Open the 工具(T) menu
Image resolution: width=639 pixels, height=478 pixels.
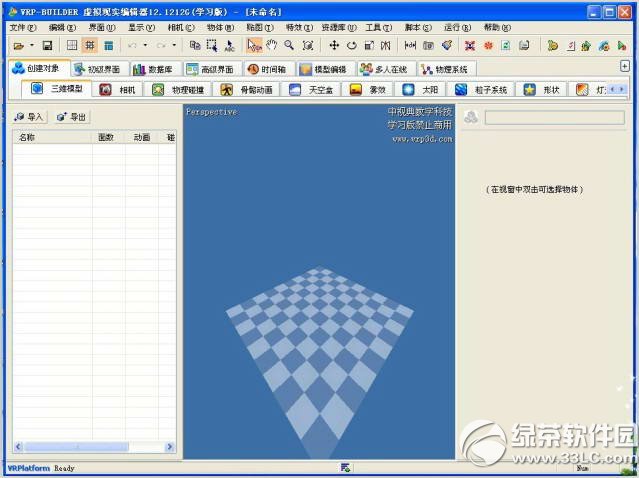pyautogui.click(x=379, y=27)
